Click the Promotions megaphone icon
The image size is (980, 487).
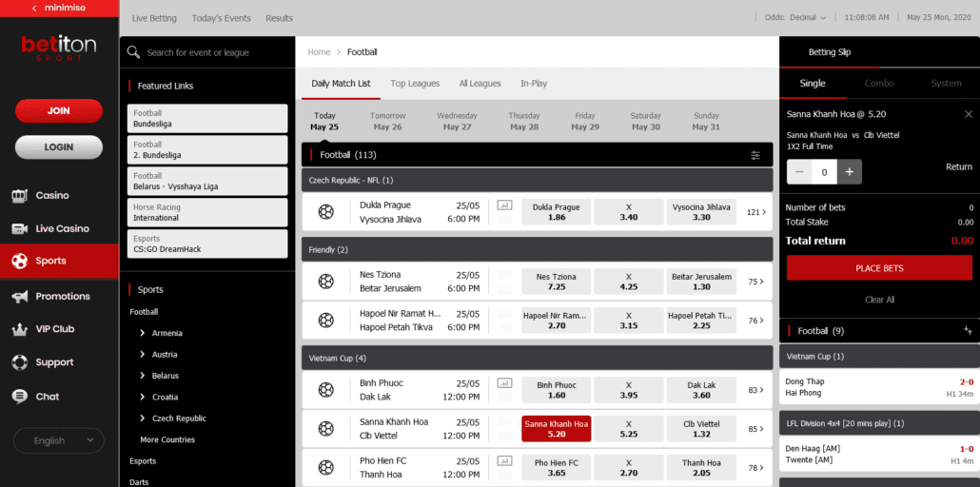point(18,297)
